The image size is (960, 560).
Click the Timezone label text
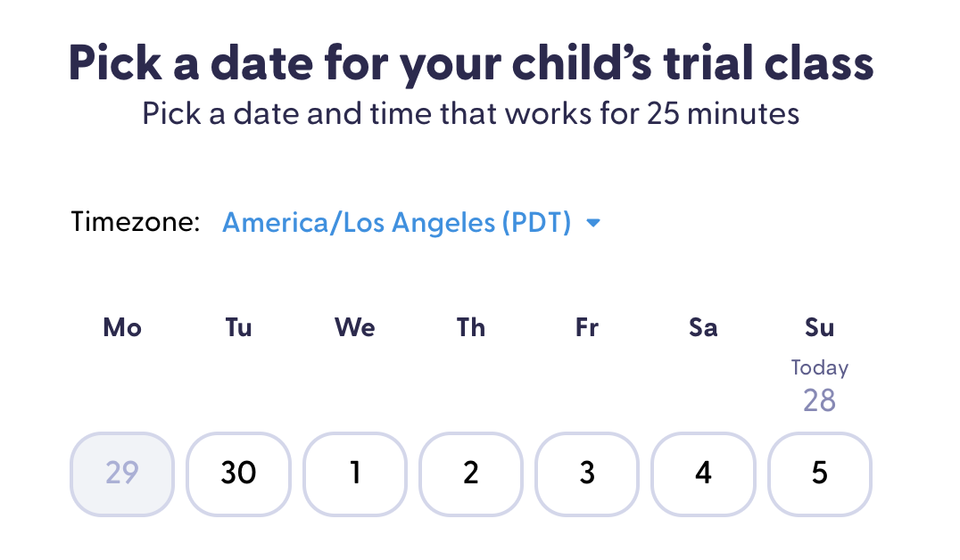135,222
